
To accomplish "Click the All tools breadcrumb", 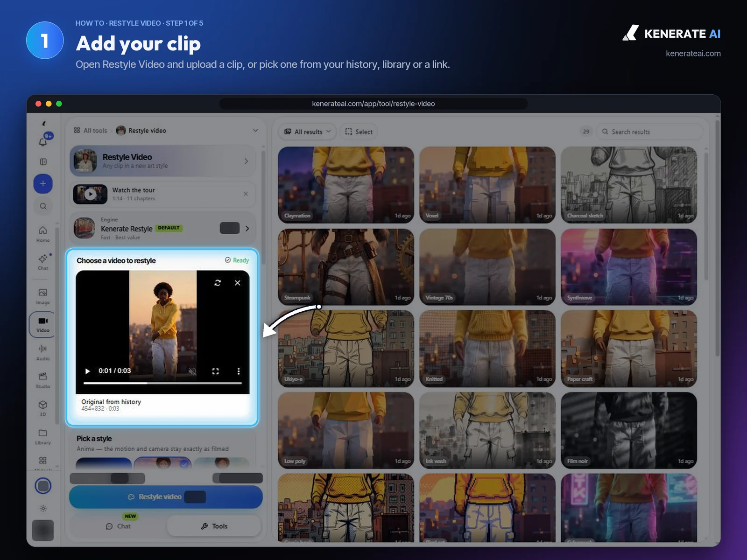I will [91, 131].
